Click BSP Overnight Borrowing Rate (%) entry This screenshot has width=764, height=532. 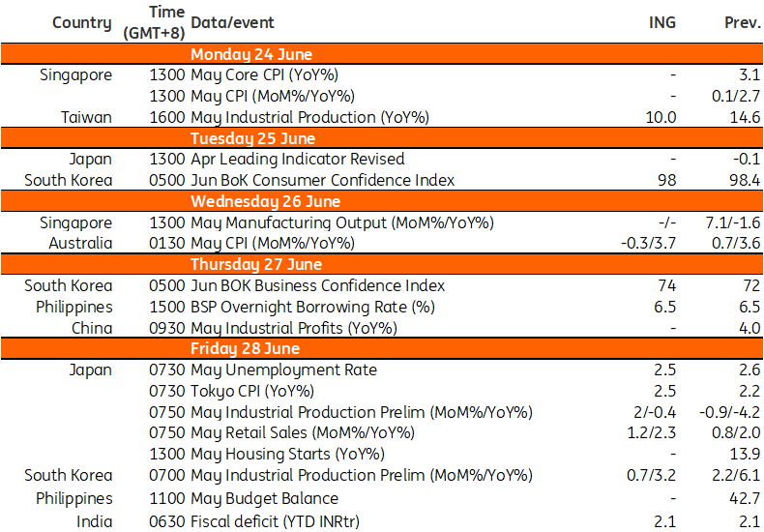(312, 307)
